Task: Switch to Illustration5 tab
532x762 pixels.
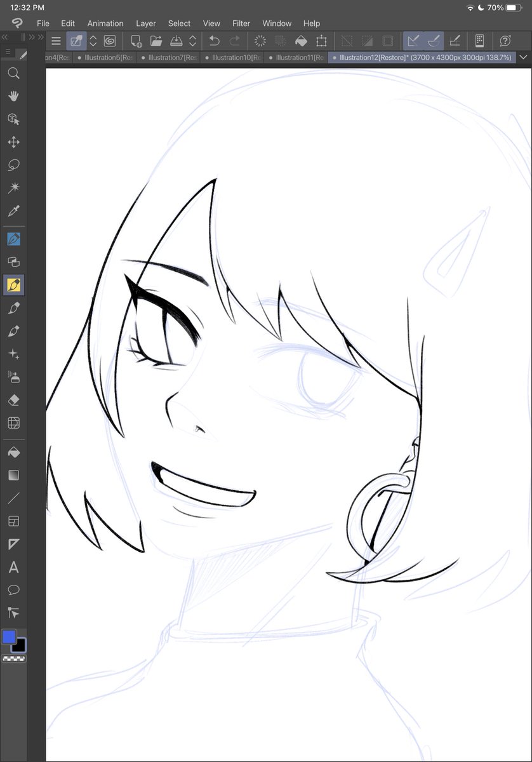Action: pyautogui.click(x=103, y=57)
